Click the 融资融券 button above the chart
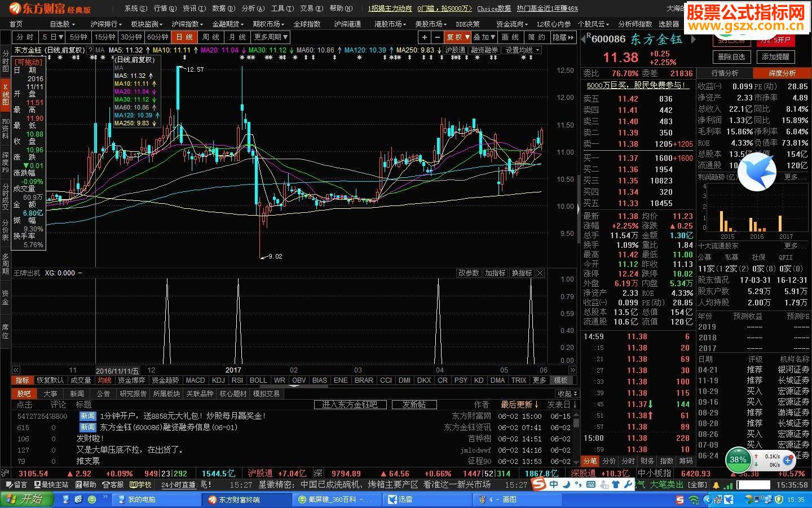Image resolution: width=812 pixels, height=508 pixels. (484, 50)
